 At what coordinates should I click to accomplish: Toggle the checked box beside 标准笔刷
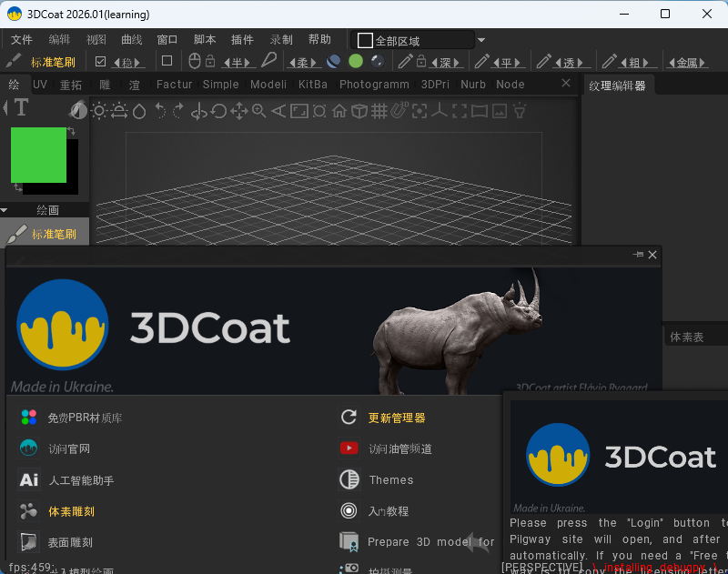(101, 62)
